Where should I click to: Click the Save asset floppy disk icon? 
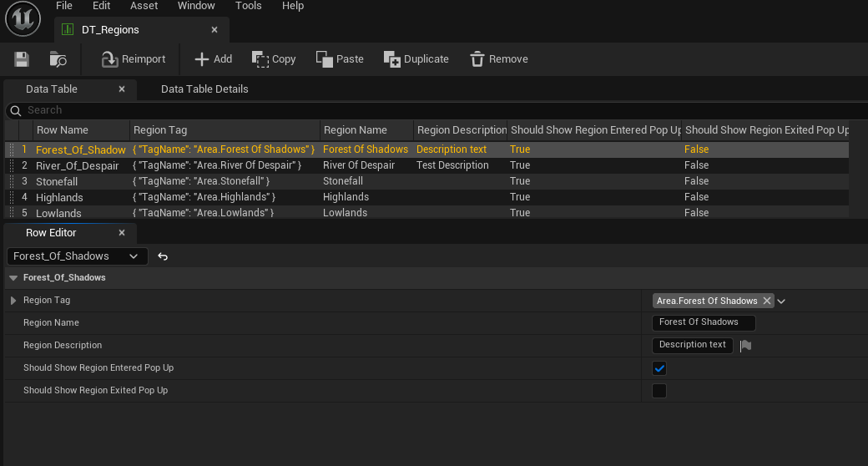(x=22, y=59)
